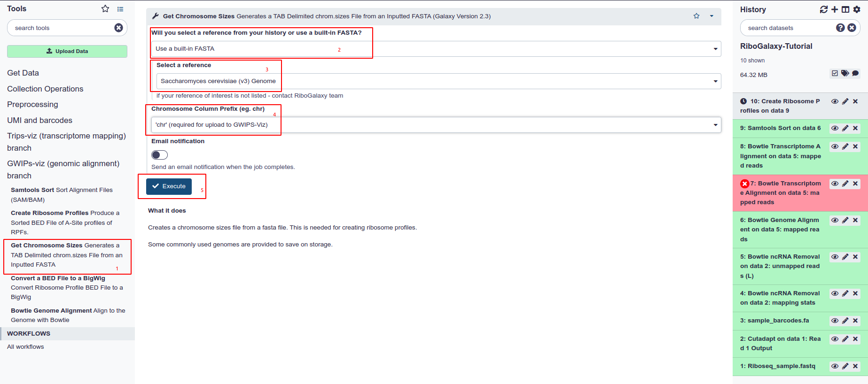Edit history tags icon
The height and width of the screenshot is (384, 868).
[845, 73]
